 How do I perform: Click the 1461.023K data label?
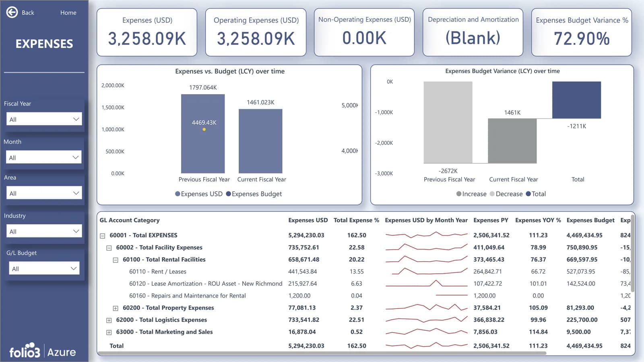tap(260, 102)
